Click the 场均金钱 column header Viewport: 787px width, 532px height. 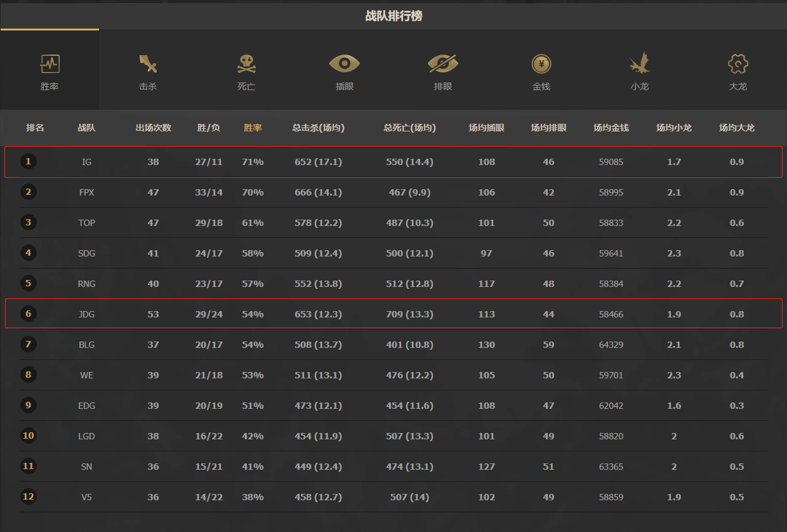[611, 128]
